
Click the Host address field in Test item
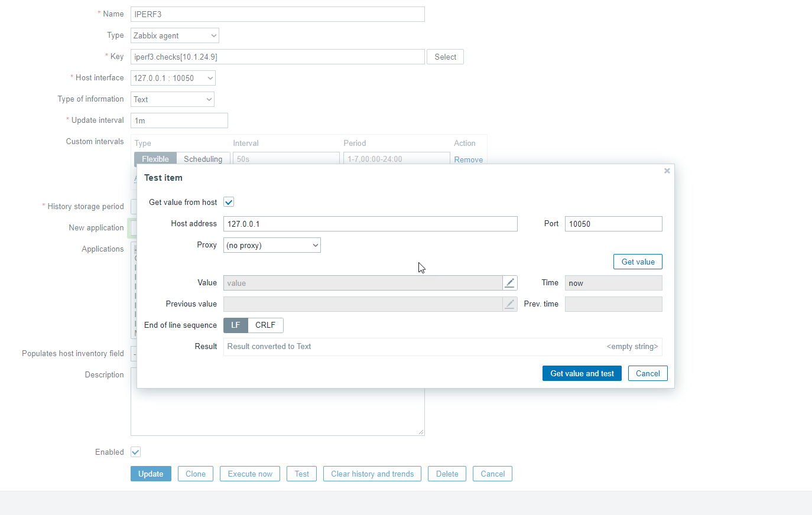[x=371, y=224]
